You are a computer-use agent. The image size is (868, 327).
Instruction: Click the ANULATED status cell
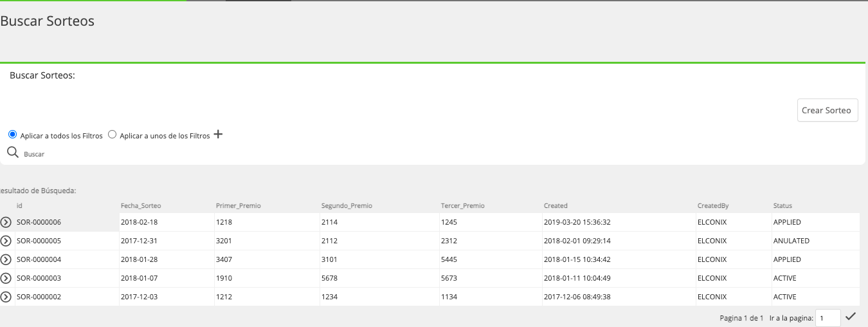tap(791, 241)
